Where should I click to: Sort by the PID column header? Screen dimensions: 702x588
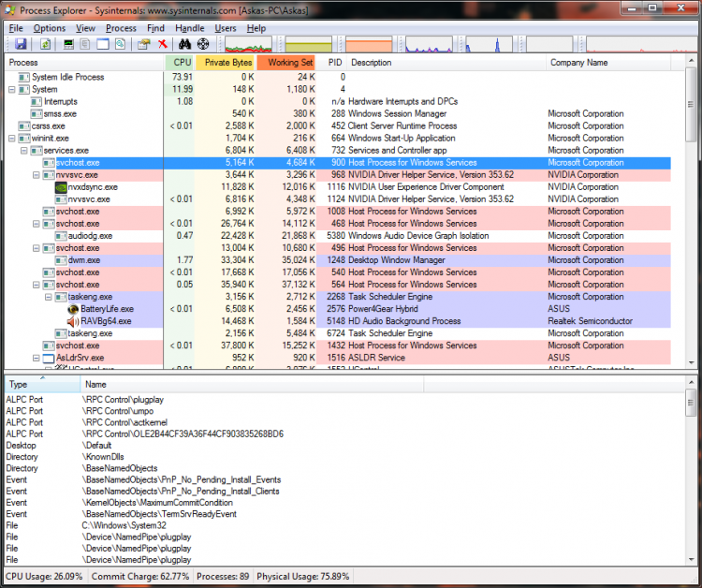tap(331, 63)
